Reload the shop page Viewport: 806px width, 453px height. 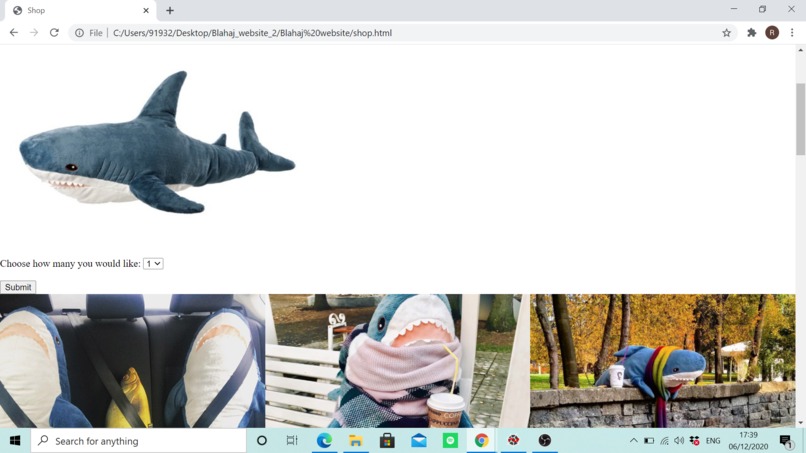pyautogui.click(x=54, y=32)
